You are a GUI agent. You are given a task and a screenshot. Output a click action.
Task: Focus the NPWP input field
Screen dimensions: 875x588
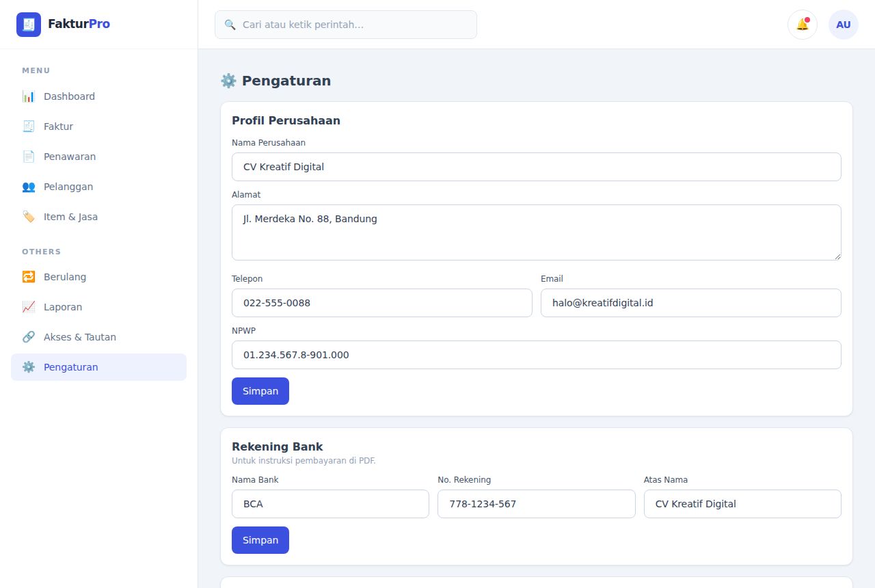[537, 355]
